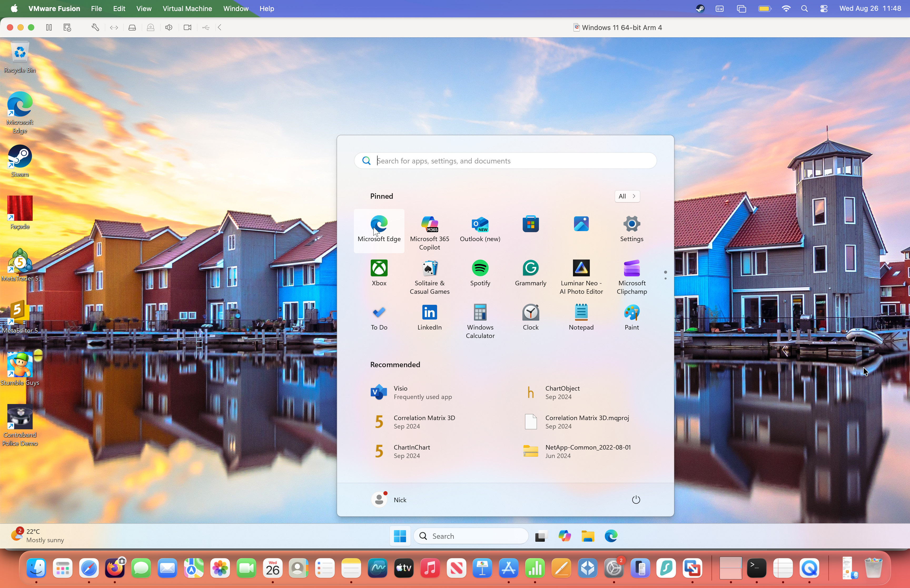Click the Start menu power button
Viewport: 910px width, 588px height.
[635, 499]
